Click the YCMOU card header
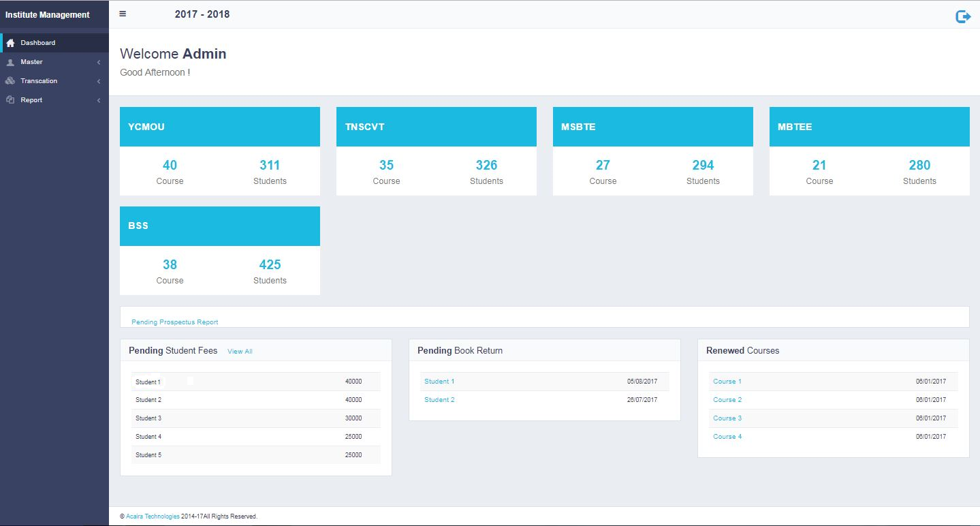 point(219,127)
